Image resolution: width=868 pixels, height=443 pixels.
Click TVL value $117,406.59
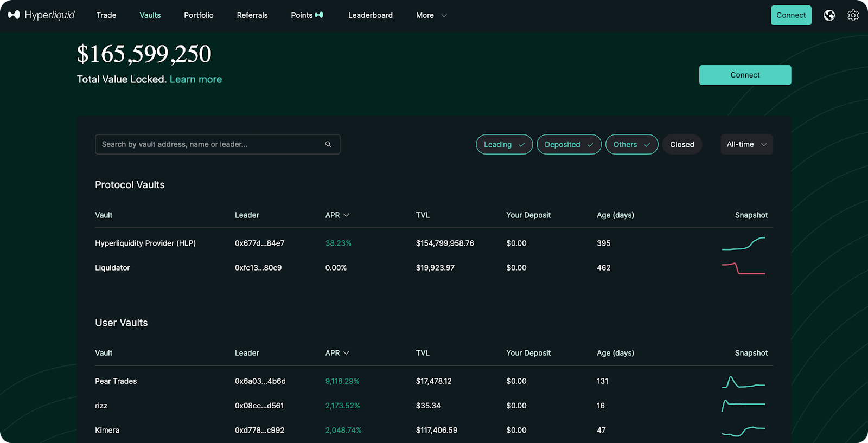(x=437, y=430)
